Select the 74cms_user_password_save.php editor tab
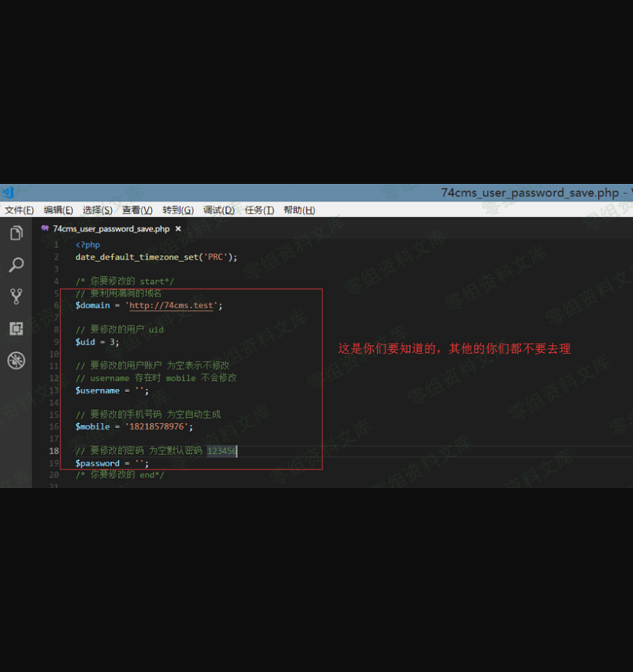This screenshot has width=633, height=672. tap(110, 228)
